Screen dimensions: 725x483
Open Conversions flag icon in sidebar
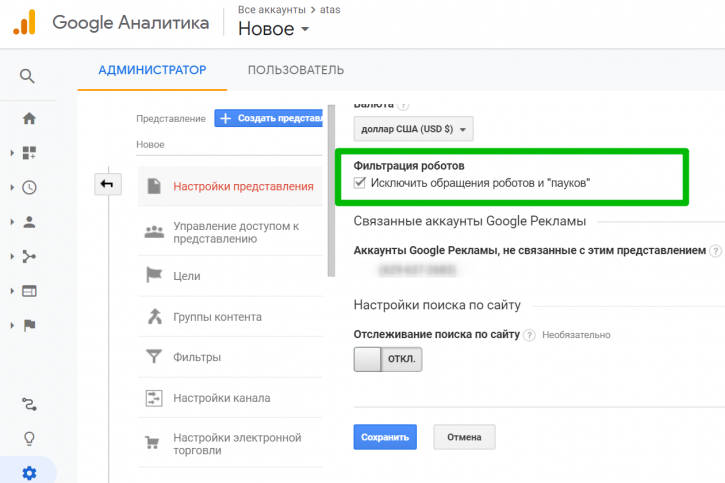(29, 325)
